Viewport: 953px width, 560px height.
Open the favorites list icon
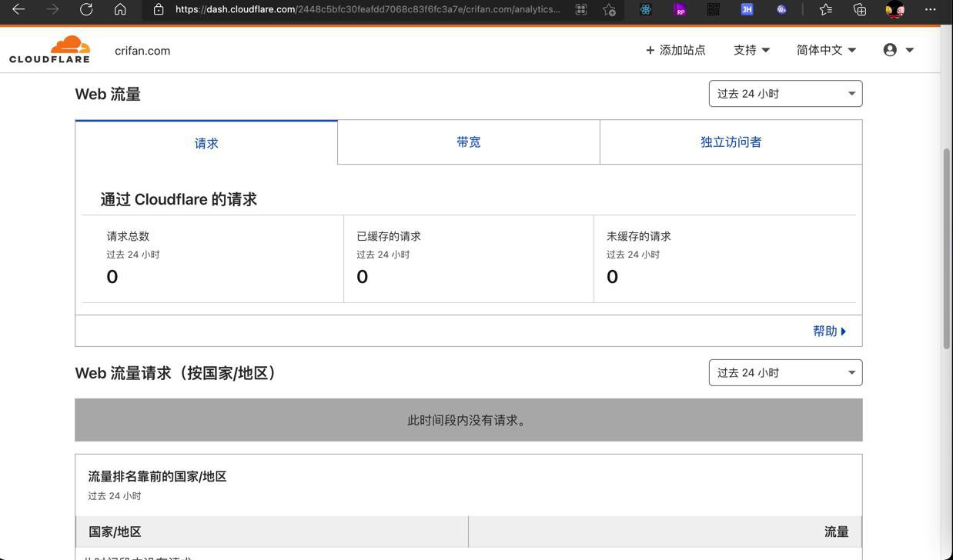[826, 9]
